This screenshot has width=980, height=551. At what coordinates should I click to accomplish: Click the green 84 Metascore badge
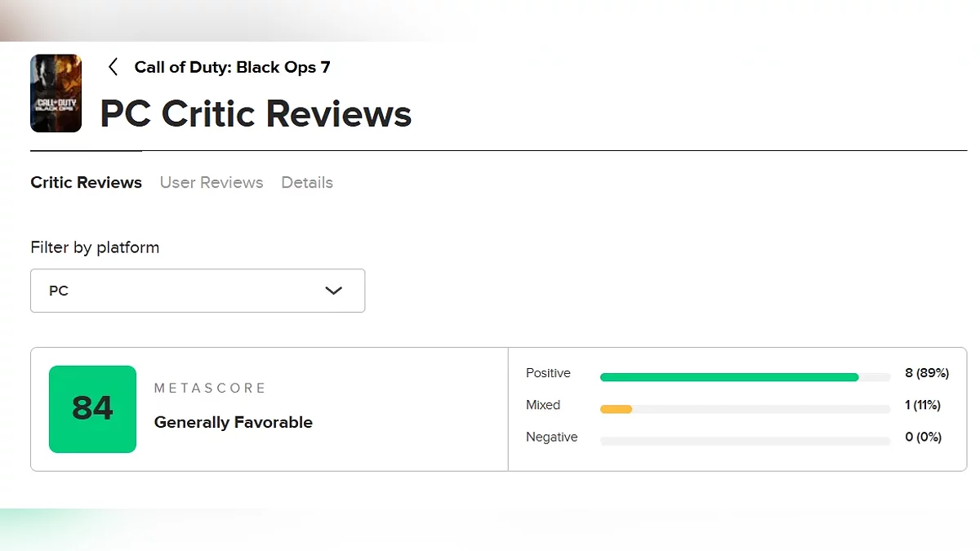92,409
